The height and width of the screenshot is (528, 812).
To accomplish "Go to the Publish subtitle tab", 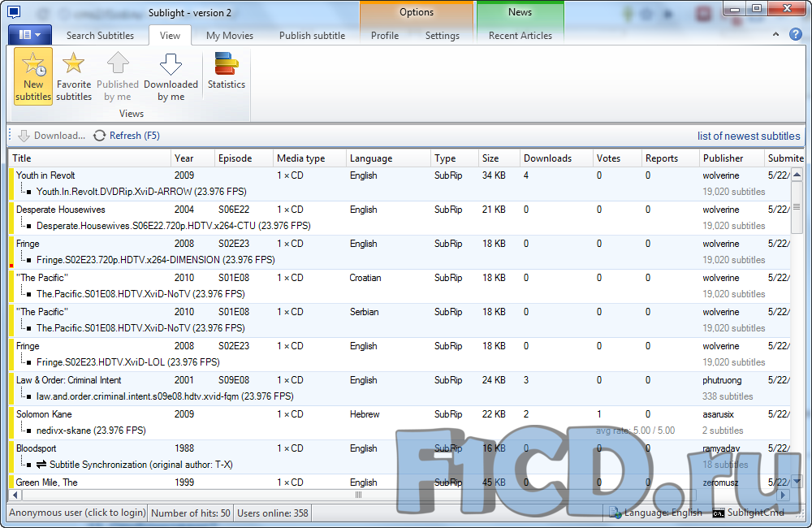I will pos(313,36).
